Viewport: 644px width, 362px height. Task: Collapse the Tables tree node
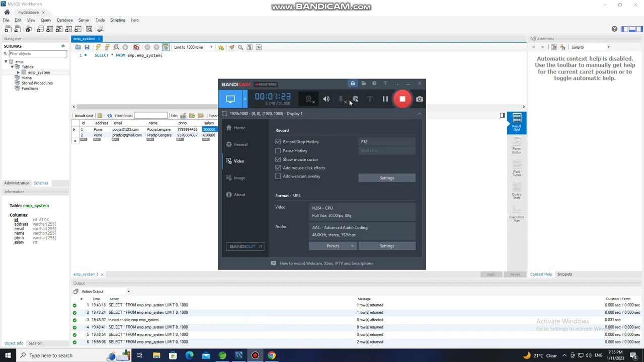click(12, 67)
